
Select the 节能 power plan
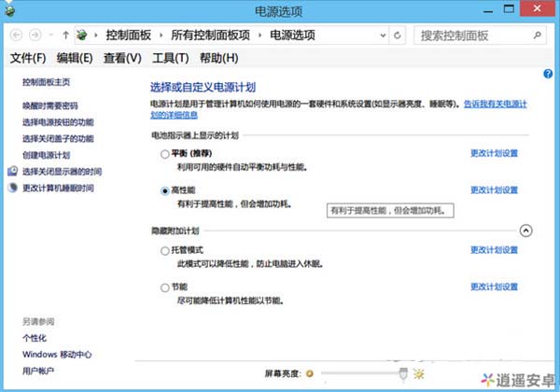164,287
